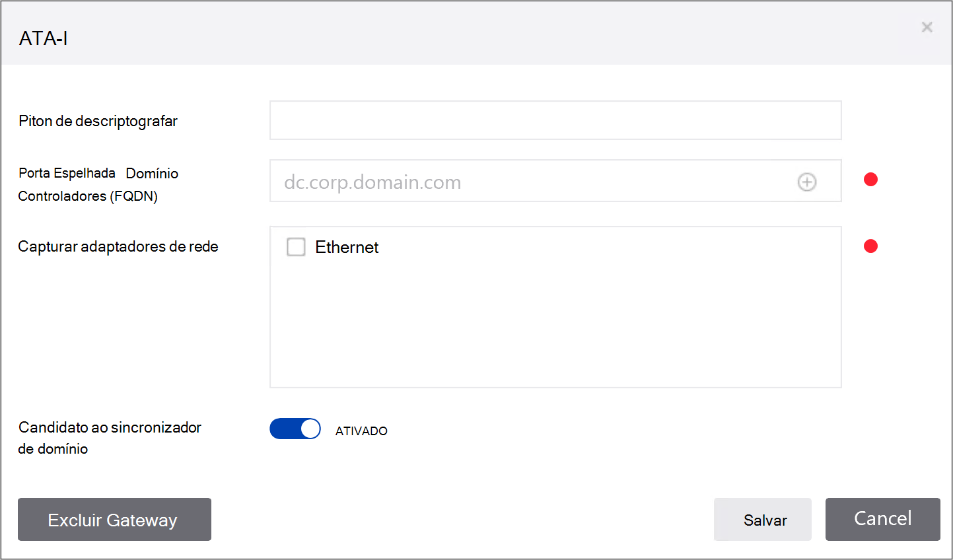The width and height of the screenshot is (953, 560).
Task: Click the red error dot beside domain controllers field
Action: tap(870, 180)
